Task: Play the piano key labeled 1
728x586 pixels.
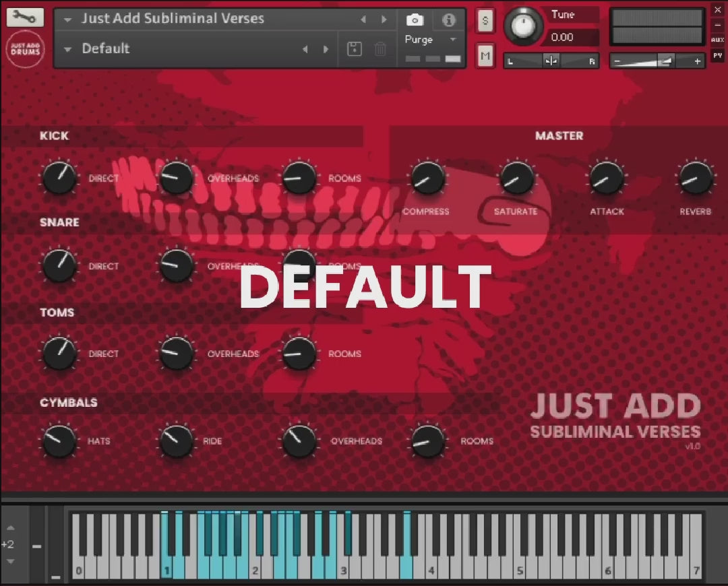Action: (x=166, y=568)
